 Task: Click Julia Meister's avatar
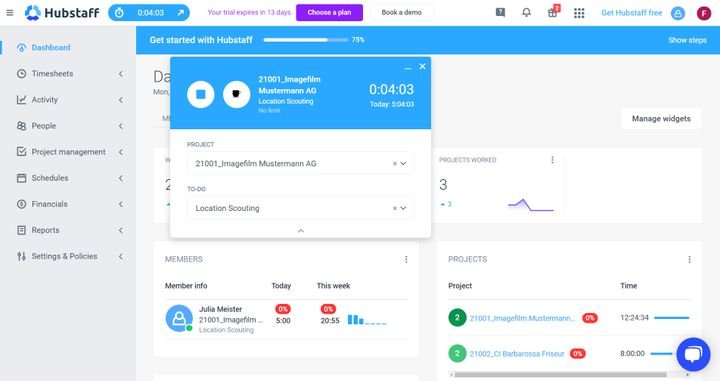pyautogui.click(x=179, y=319)
